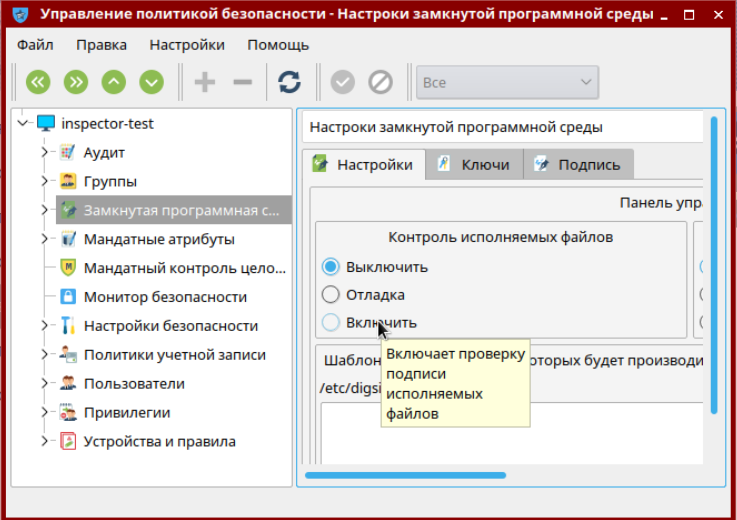737x520 pixels.
Task: Click the green up arrow button
Action: 114,82
